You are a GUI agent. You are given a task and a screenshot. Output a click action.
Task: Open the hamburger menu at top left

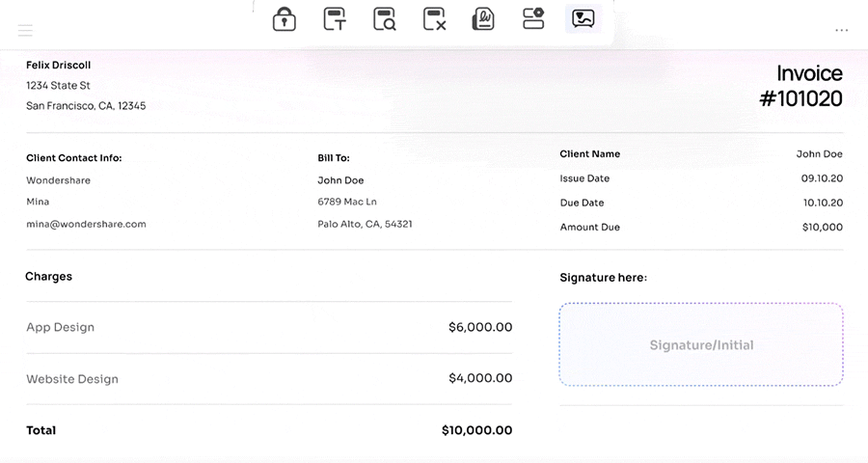(25, 30)
